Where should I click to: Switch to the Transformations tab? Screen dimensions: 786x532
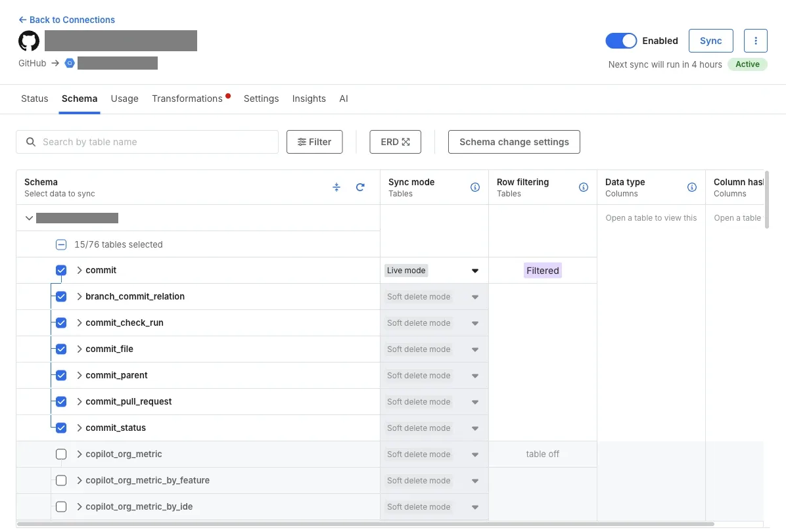point(187,99)
